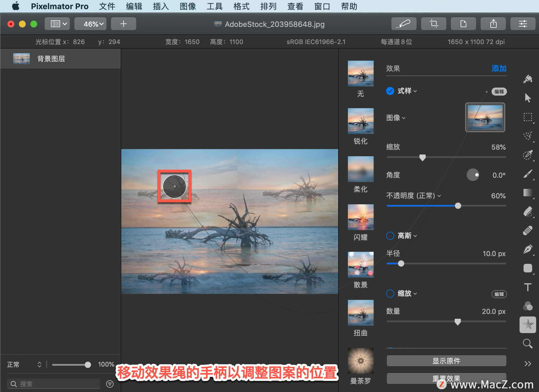This screenshot has height=392, width=539.
Task: Select the Pen tool
Action: click(x=528, y=250)
